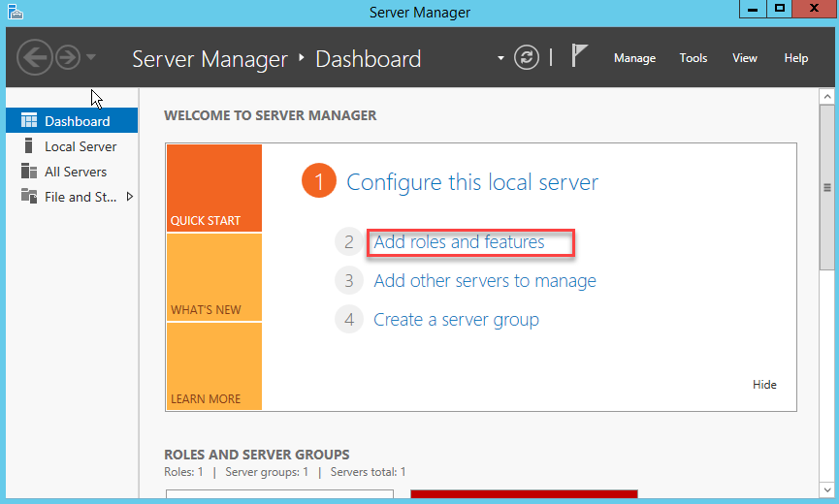Click the refresh dashboard icon
839x504 pixels.
coord(527,58)
